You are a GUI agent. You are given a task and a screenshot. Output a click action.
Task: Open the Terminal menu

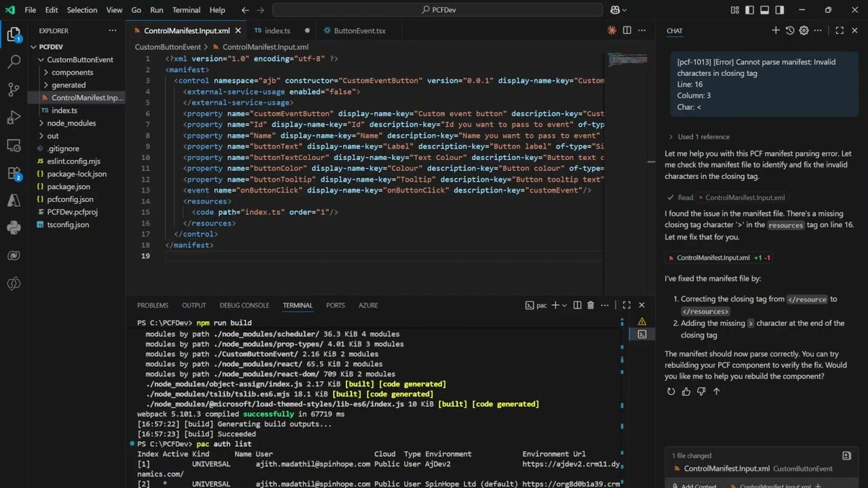[186, 10]
